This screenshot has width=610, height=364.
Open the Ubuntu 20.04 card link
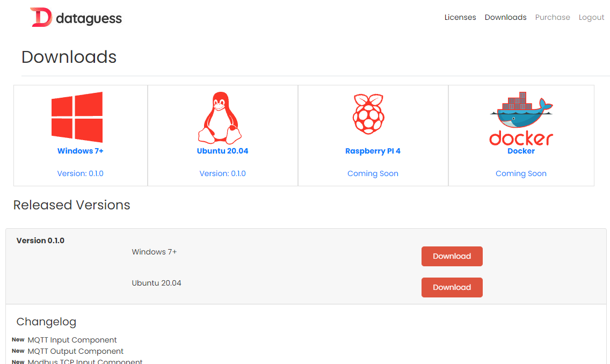(x=222, y=151)
